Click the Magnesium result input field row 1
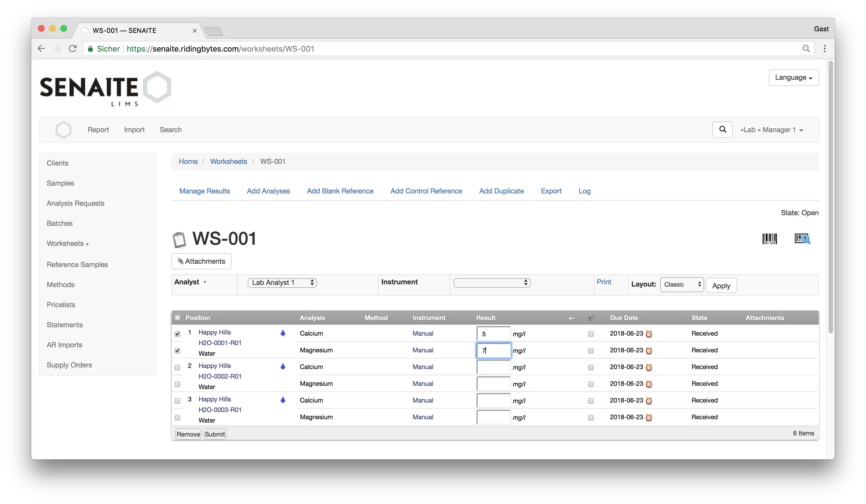Screen dimensions: 866x504 (492, 350)
